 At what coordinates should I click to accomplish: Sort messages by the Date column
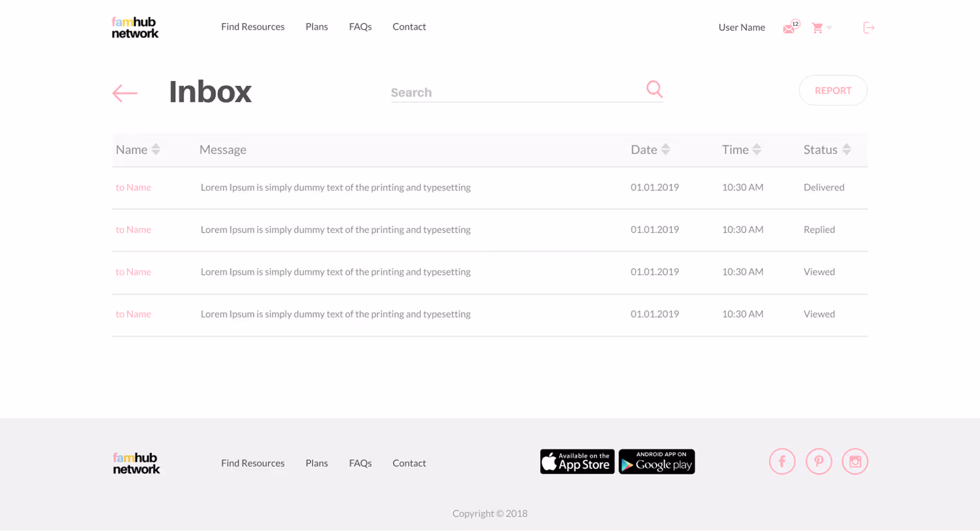[665, 149]
